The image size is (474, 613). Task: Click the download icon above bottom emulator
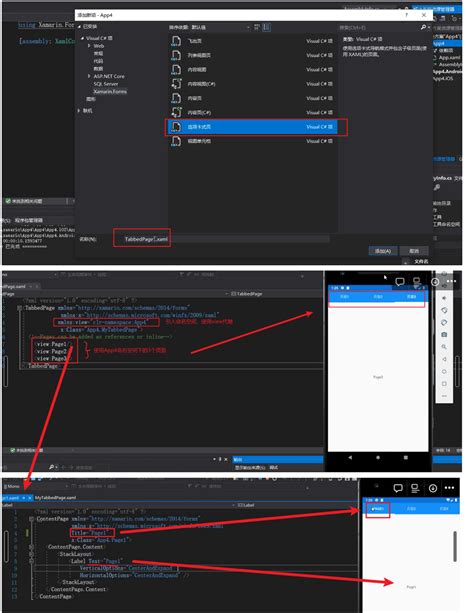[x=433, y=488]
